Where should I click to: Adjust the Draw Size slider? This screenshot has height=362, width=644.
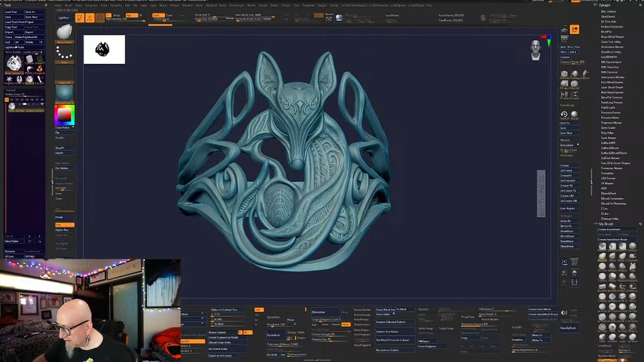click(x=214, y=19)
